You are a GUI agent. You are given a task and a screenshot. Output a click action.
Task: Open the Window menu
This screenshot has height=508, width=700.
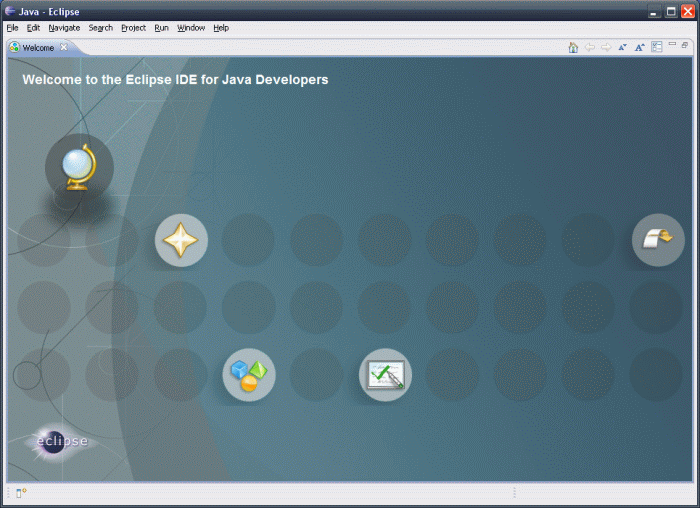pos(191,28)
